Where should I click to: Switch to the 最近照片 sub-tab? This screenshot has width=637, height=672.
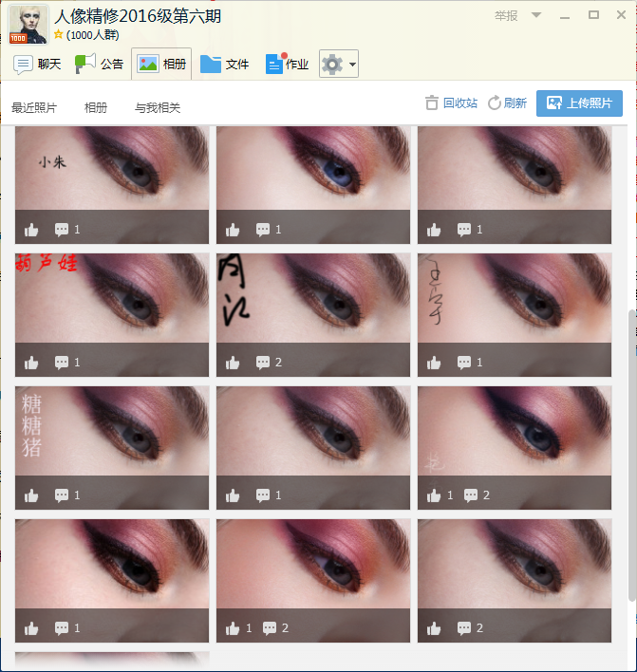(x=34, y=107)
